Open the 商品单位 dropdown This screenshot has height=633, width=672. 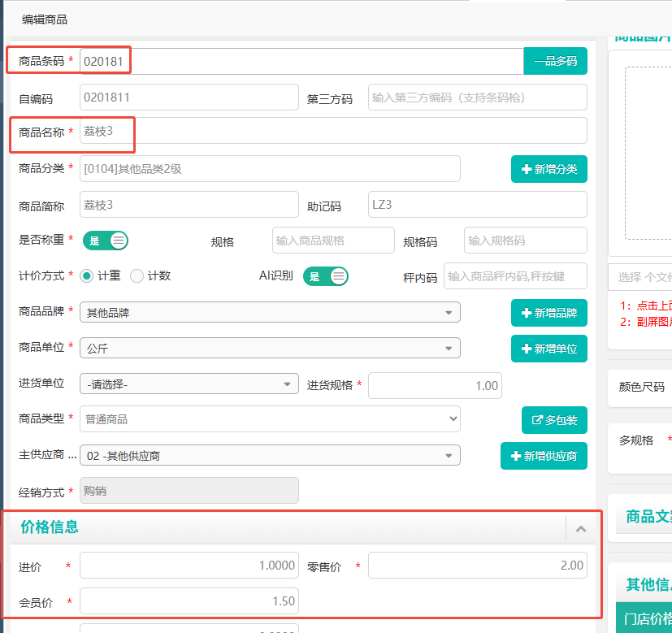[270, 348]
